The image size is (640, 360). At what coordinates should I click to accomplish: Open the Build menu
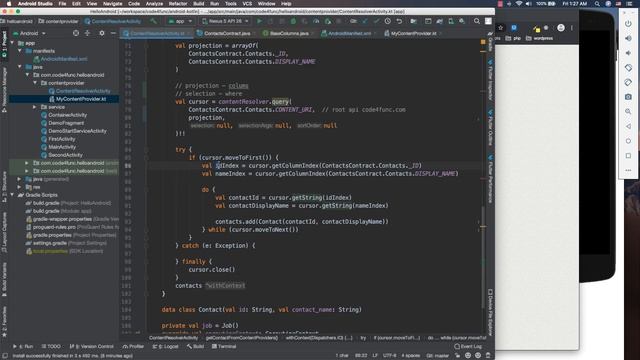[x=199, y=4]
